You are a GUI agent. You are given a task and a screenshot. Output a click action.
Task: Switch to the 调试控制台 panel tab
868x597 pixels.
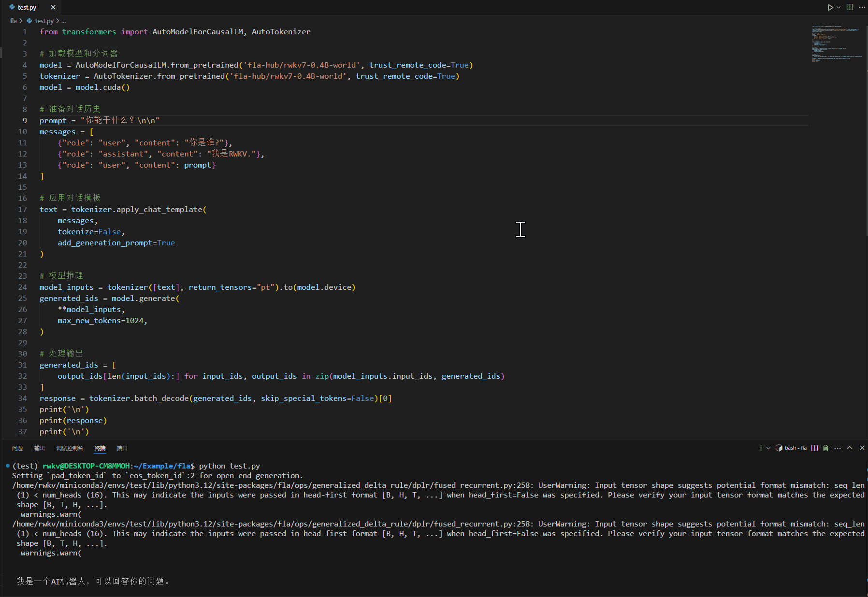pyautogui.click(x=70, y=448)
